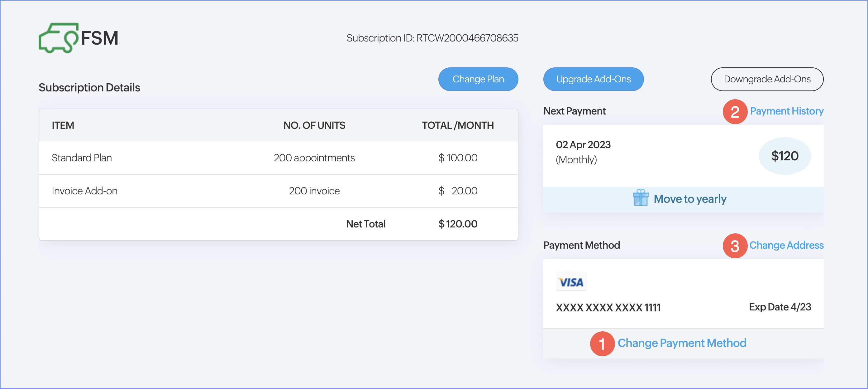Click the $120 amount bubble

(x=785, y=156)
